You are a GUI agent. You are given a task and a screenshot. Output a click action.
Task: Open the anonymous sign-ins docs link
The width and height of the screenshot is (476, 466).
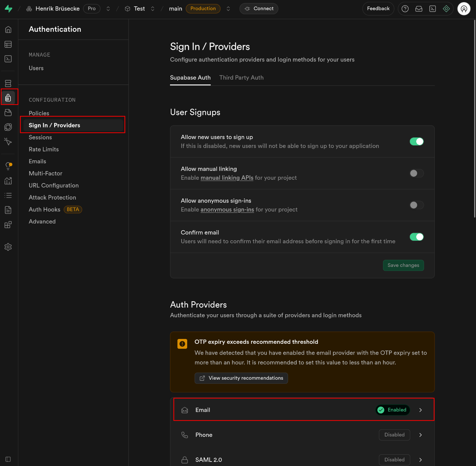pyautogui.click(x=227, y=210)
